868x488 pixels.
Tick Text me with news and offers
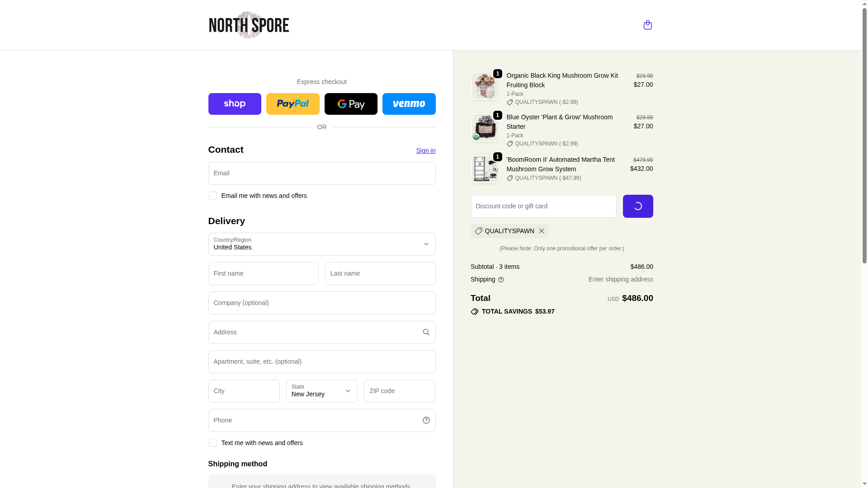point(212,443)
